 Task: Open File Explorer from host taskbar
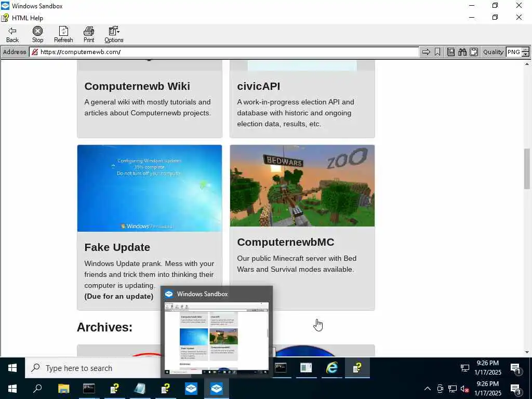pyautogui.click(x=63, y=389)
